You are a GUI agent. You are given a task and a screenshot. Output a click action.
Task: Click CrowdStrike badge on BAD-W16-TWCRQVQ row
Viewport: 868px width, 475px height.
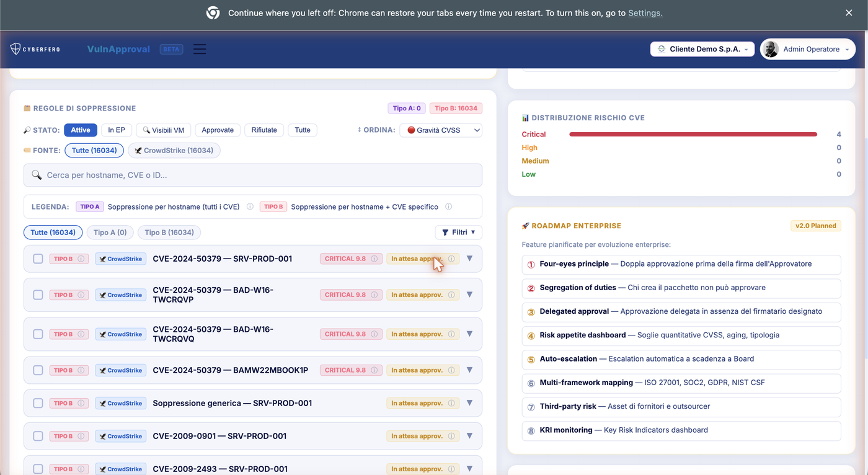[121, 334]
